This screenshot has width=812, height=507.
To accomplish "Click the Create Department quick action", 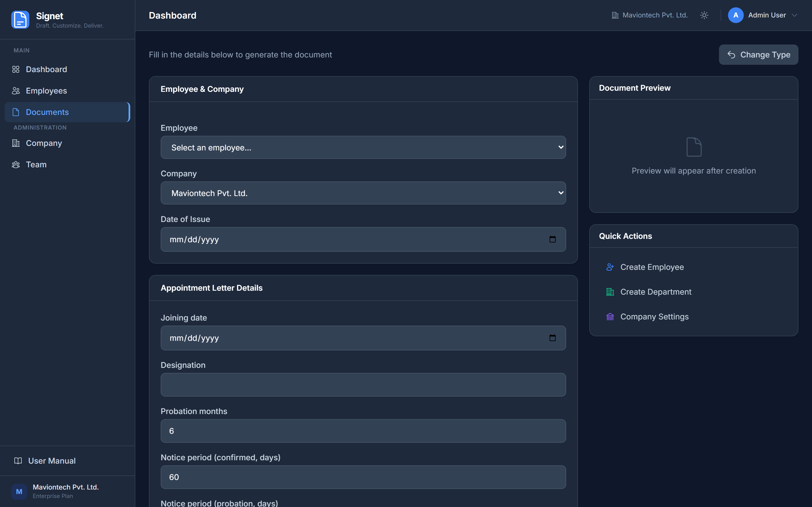I will click(x=655, y=292).
